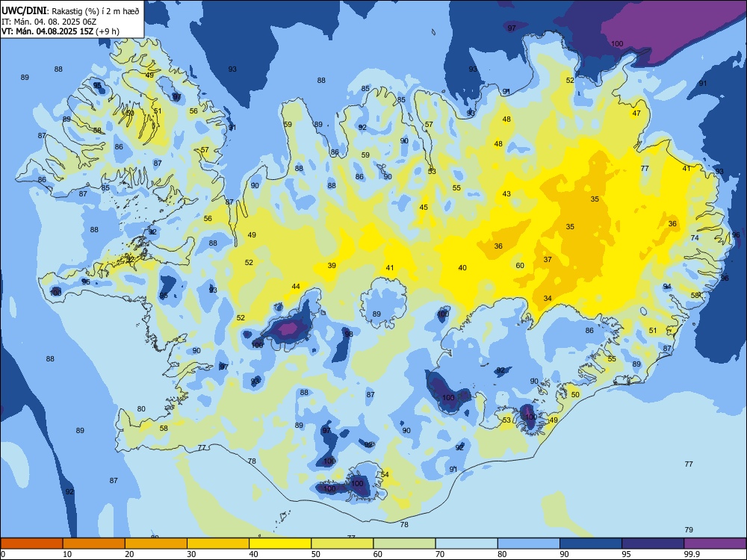This screenshot has height=560, width=747.
Task: Click the humidity value '39'
Action: [332, 266]
